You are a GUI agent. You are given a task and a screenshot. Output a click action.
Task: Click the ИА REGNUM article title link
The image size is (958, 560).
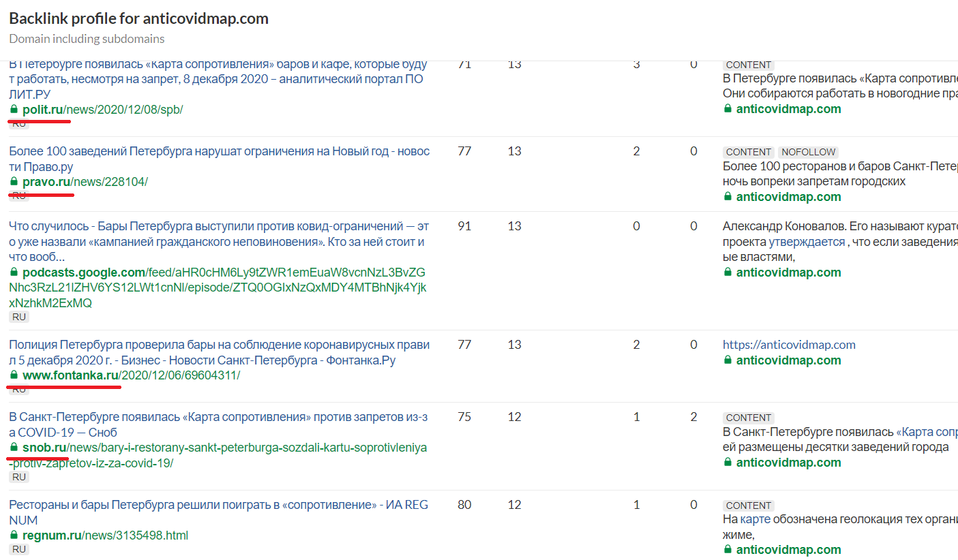coord(218,505)
